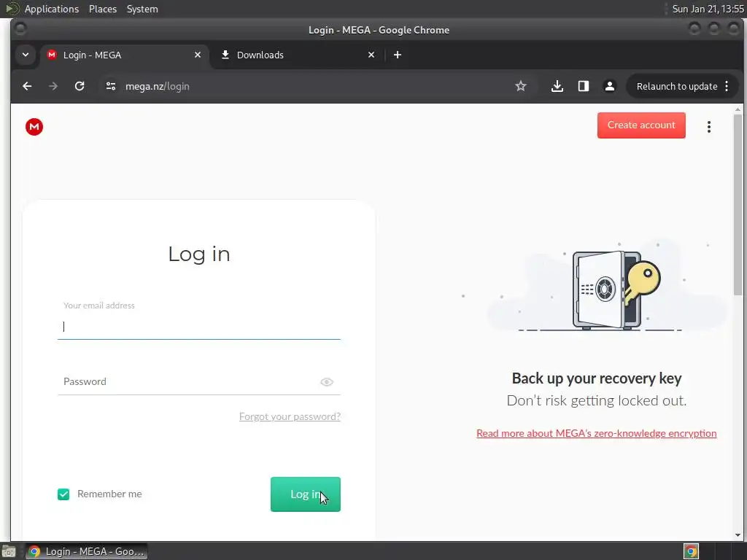Click Relaunch to update button
The width and height of the screenshot is (747, 560).
coord(676,86)
